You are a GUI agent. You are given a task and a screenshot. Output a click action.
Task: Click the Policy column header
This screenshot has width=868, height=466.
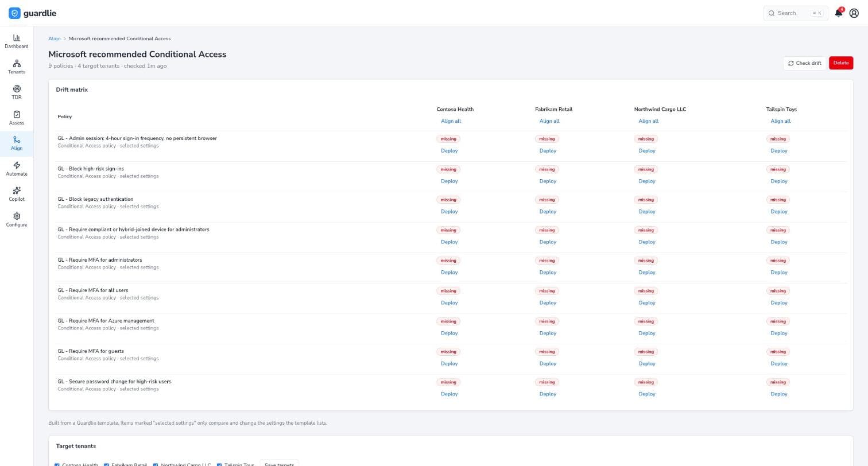pyautogui.click(x=64, y=117)
